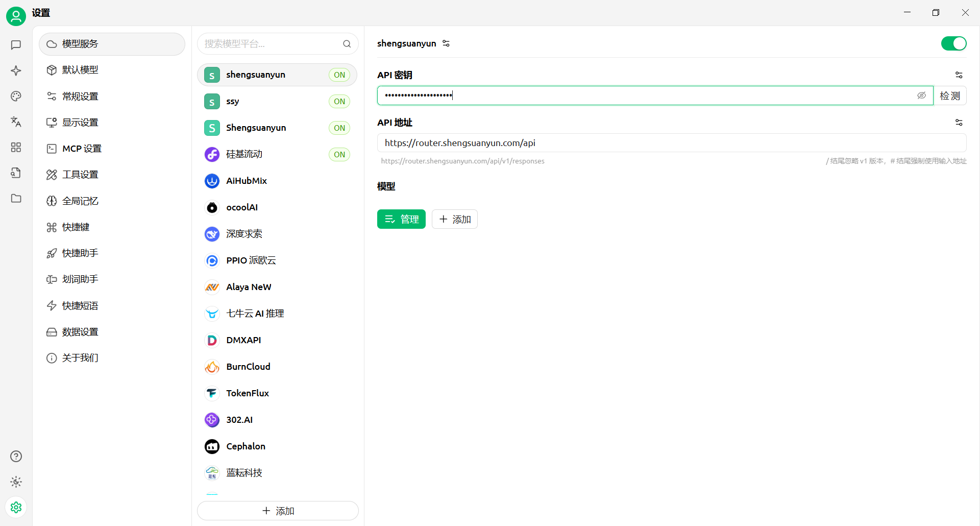This screenshot has height=526, width=980.
Task: Open the chat assistant sidebar icon
Action: (x=16, y=45)
